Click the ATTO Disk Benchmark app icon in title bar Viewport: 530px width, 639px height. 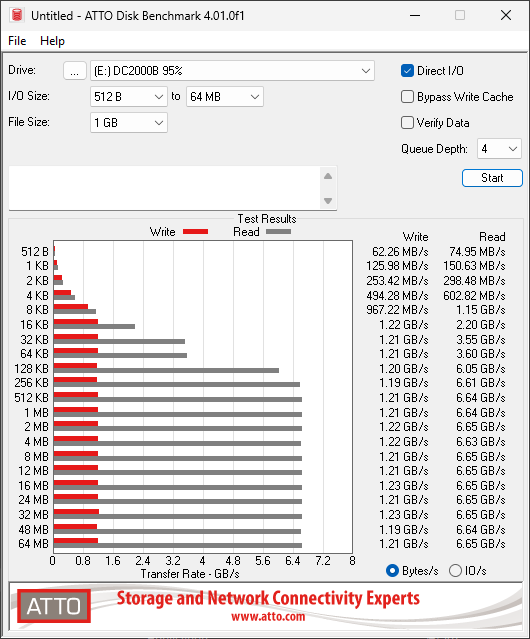17,15
